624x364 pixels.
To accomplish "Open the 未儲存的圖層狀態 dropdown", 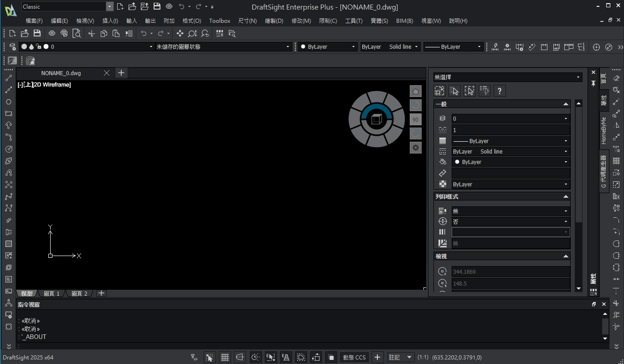I will [x=223, y=46].
